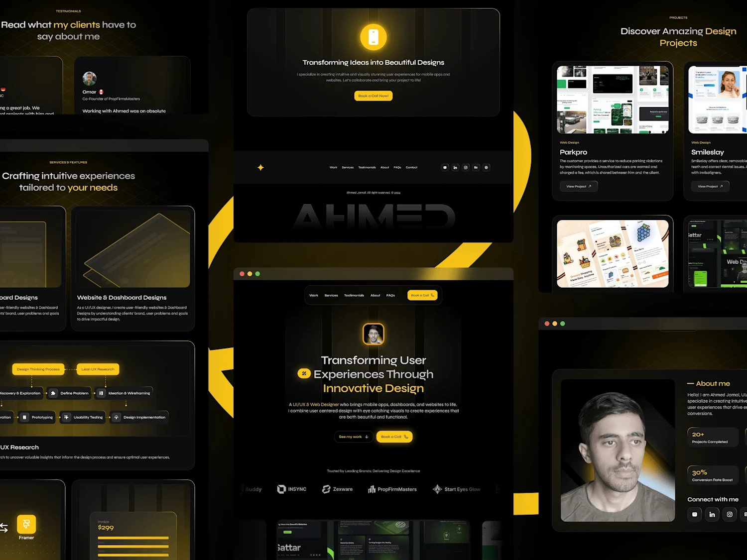Open the Parkpro project thumbnail
The height and width of the screenshot is (560, 747).
pyautogui.click(x=613, y=100)
